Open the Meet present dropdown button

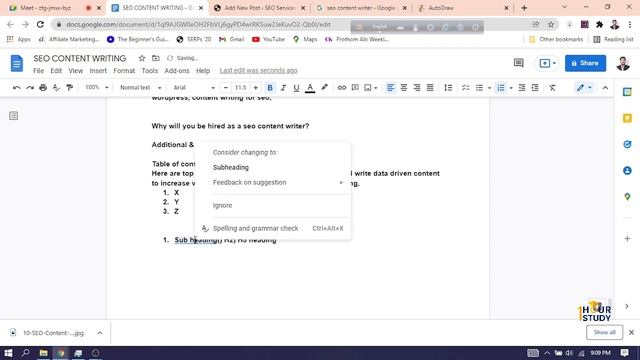547,63
